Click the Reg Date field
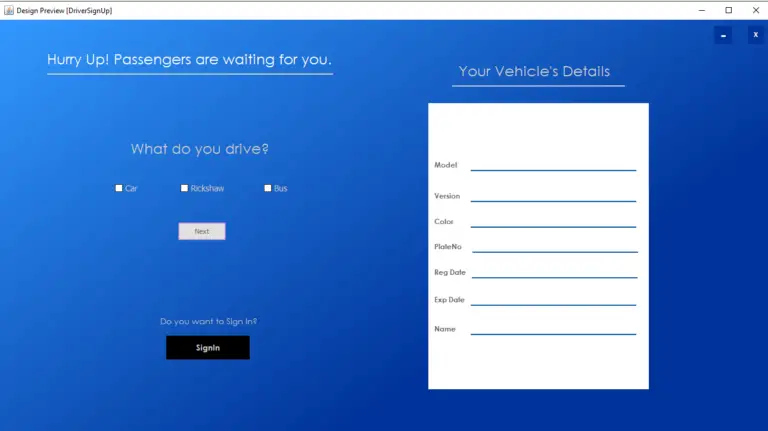Image resolution: width=768 pixels, height=431 pixels. (x=554, y=272)
